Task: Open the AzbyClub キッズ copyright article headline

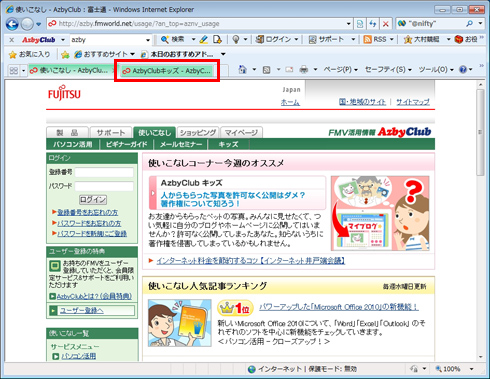Action: [233, 199]
